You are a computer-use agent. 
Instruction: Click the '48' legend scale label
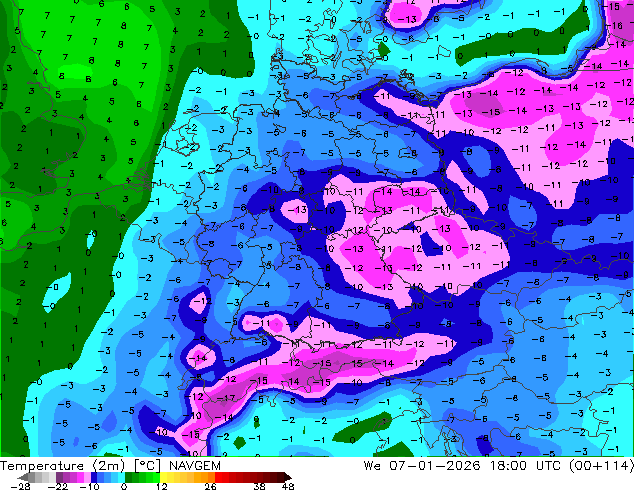(x=288, y=486)
